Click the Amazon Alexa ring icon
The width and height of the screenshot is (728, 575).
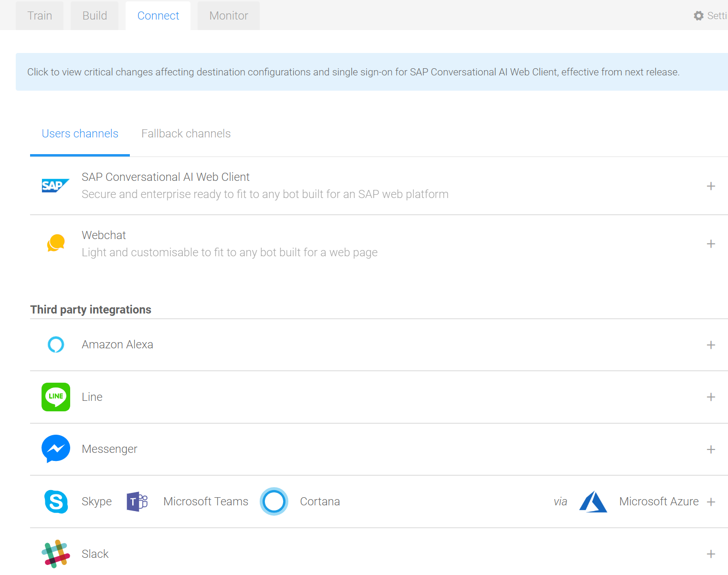pos(56,345)
